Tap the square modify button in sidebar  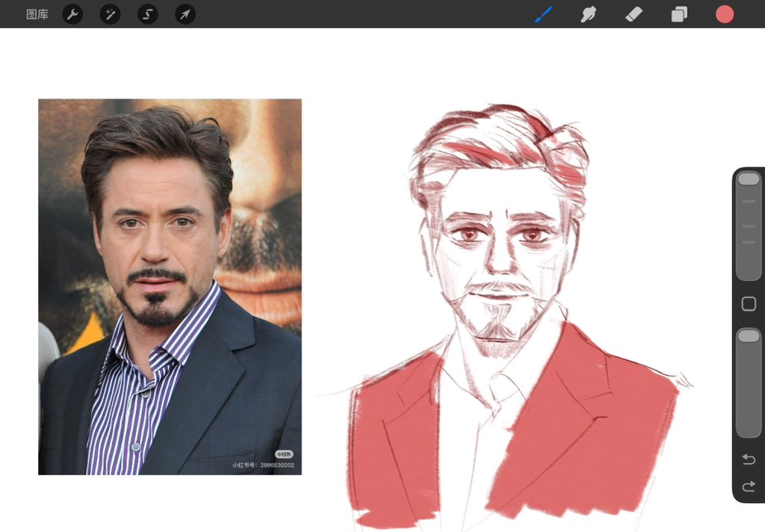point(749,303)
